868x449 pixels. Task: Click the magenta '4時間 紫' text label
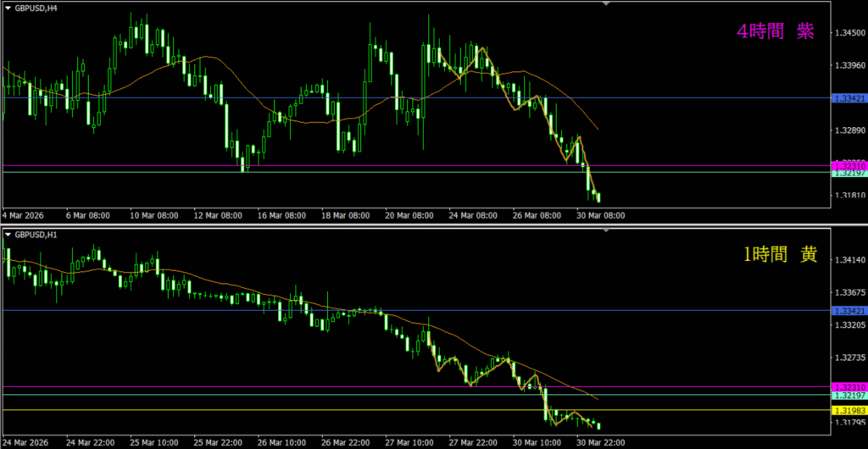coord(774,32)
